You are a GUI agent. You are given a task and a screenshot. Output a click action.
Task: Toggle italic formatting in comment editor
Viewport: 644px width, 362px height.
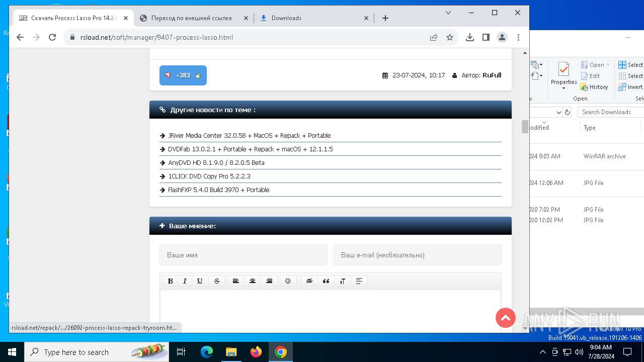185,281
